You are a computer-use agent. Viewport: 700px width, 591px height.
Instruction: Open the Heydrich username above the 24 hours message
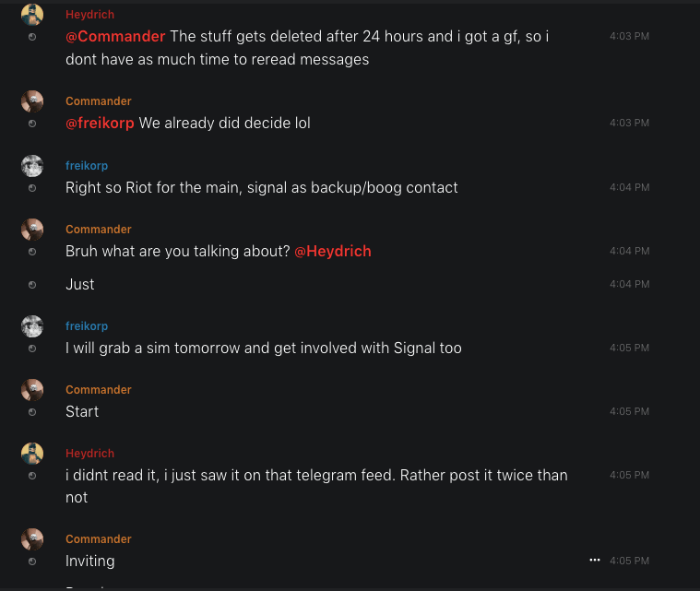coord(89,15)
